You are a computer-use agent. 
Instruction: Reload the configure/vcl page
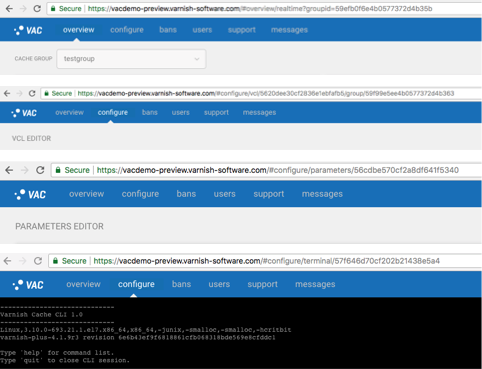tap(32, 93)
